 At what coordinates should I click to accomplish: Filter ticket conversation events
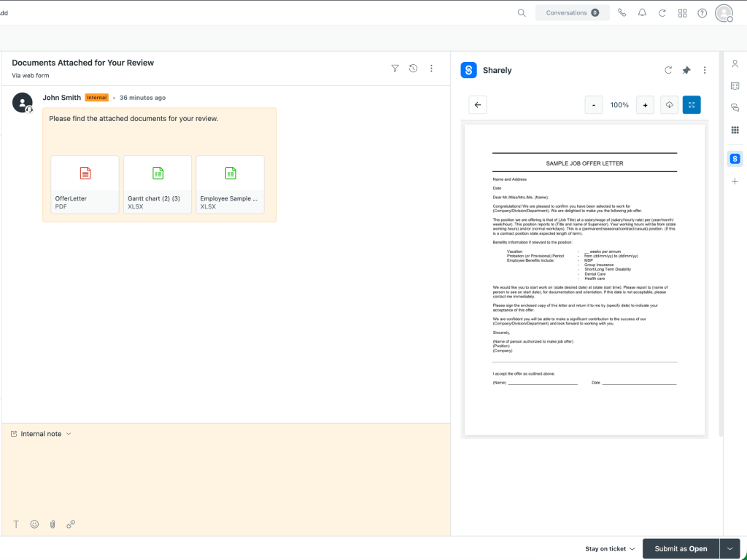[395, 69]
